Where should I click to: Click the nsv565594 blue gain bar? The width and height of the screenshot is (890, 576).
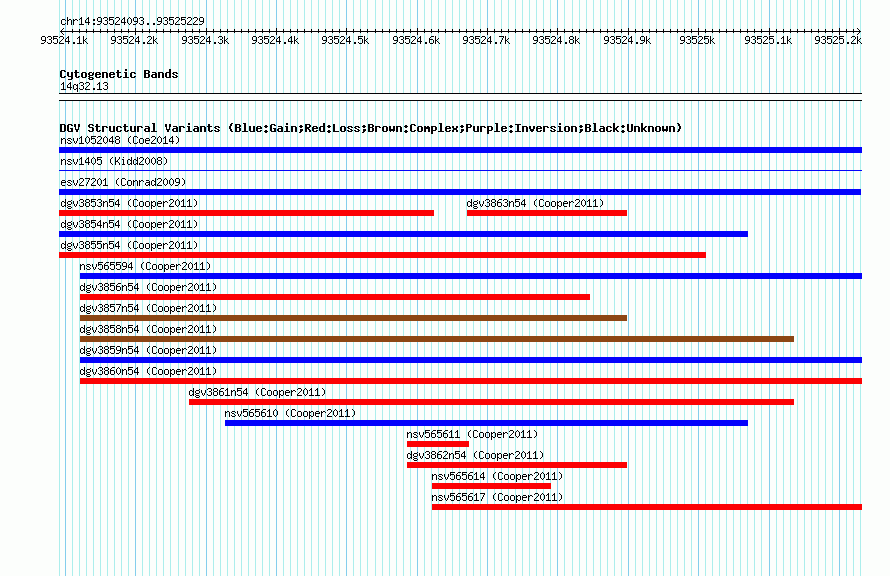point(471,276)
